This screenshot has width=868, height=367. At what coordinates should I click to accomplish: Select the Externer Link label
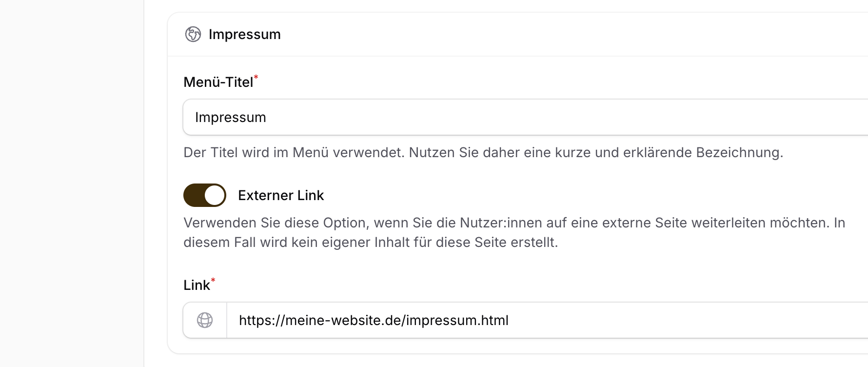(281, 195)
